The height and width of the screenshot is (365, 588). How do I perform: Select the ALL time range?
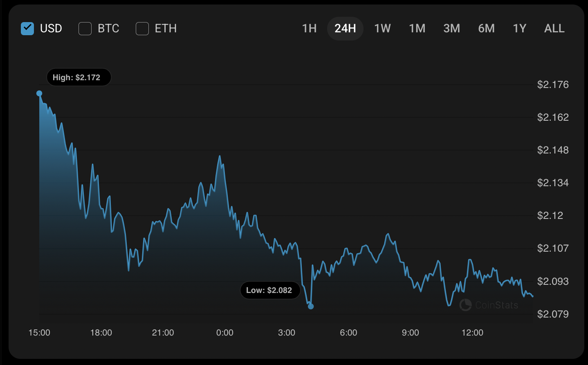tap(554, 29)
